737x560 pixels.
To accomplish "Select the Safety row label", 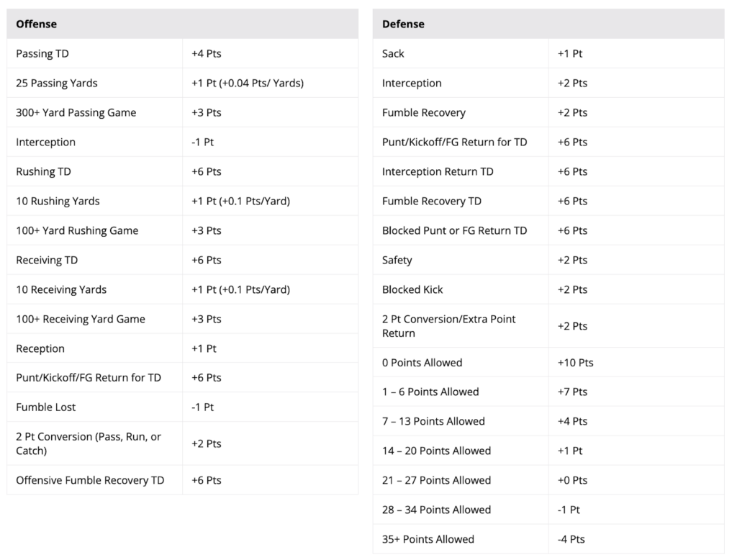I will (397, 260).
